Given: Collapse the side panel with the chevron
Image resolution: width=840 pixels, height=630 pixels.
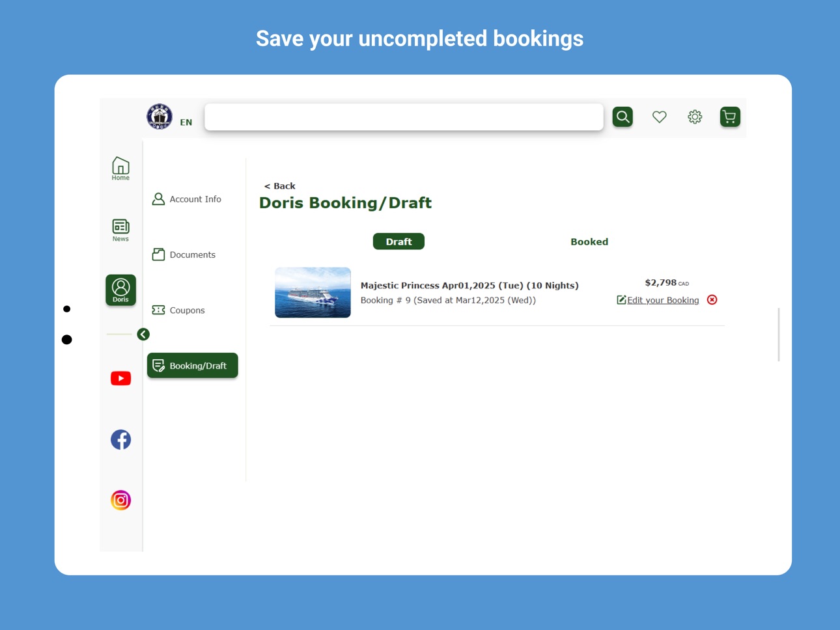Looking at the screenshot, I should (x=143, y=335).
